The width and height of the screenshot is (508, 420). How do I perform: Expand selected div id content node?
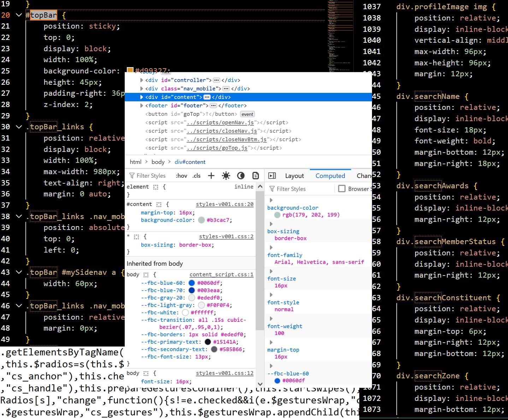point(142,97)
